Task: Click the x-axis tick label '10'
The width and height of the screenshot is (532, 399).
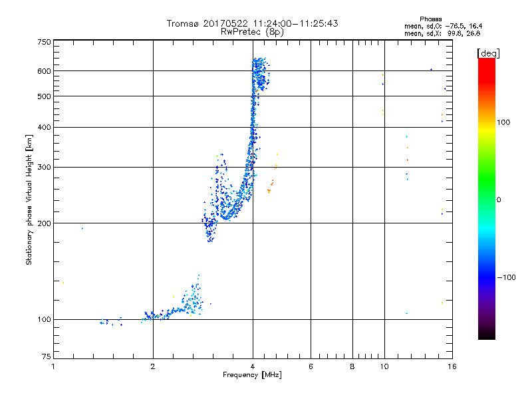Action: click(x=384, y=366)
